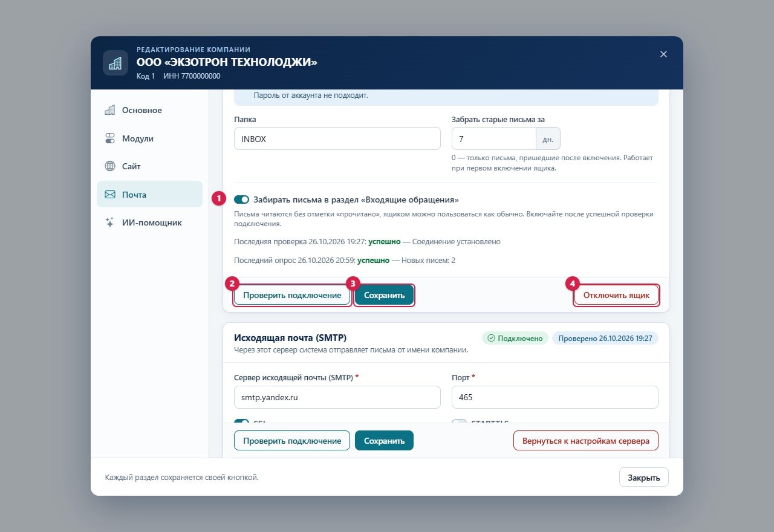Click Проверить подключение marked with number 2

(292, 295)
